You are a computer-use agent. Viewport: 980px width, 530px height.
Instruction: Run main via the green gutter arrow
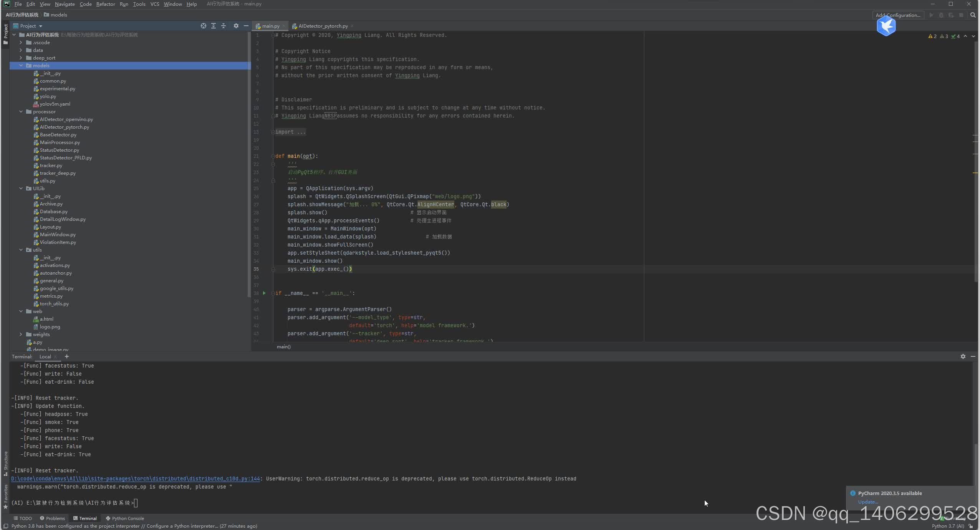tap(264, 293)
